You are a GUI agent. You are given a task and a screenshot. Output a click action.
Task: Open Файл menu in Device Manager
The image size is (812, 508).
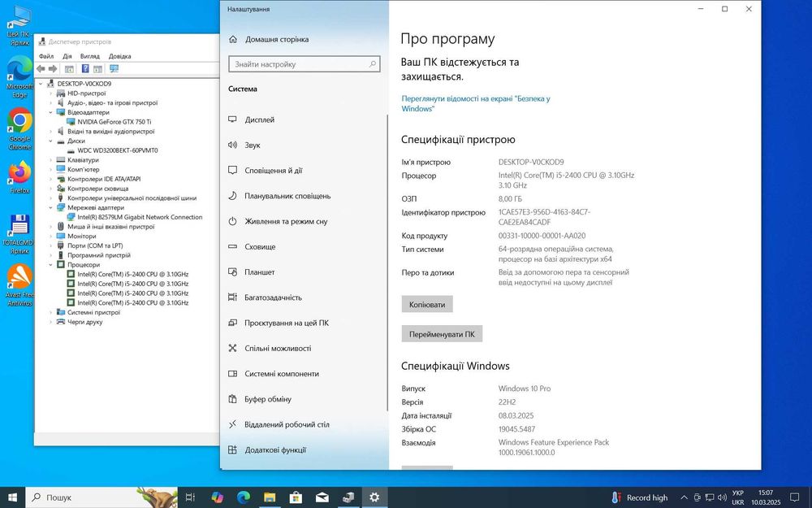(46, 56)
